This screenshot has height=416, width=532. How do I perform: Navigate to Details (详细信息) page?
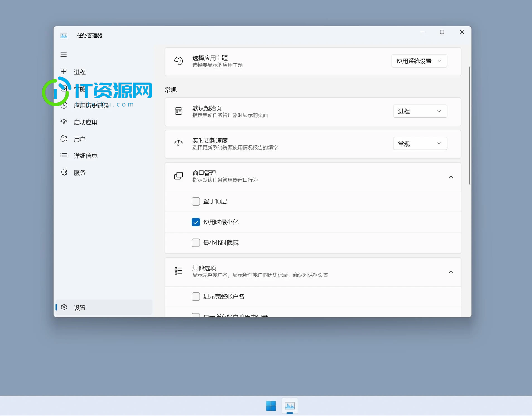[104, 156]
